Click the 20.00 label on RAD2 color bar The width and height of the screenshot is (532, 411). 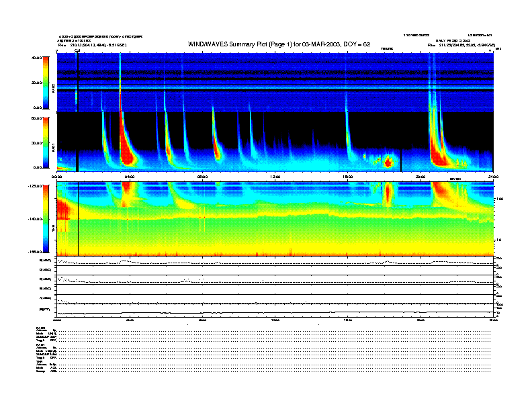click(x=37, y=83)
